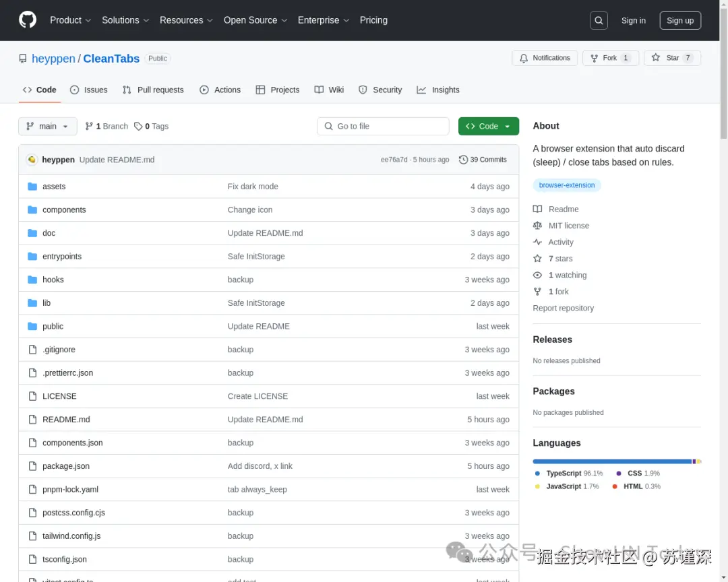Screen dimensions: 728x582
Task: Click the stars icon in About sidebar
Action: pyautogui.click(x=537, y=259)
